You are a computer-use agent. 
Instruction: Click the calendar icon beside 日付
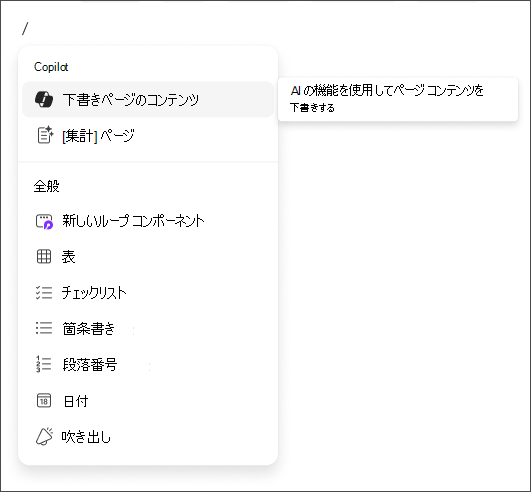pos(44,401)
